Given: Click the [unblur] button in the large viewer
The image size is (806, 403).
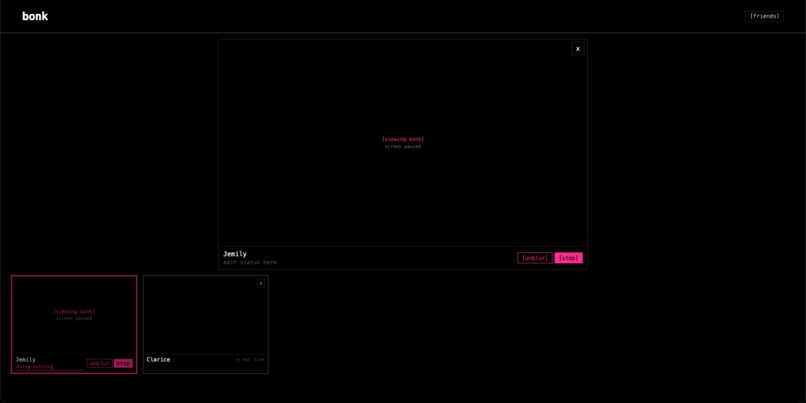Looking at the screenshot, I should click(535, 258).
